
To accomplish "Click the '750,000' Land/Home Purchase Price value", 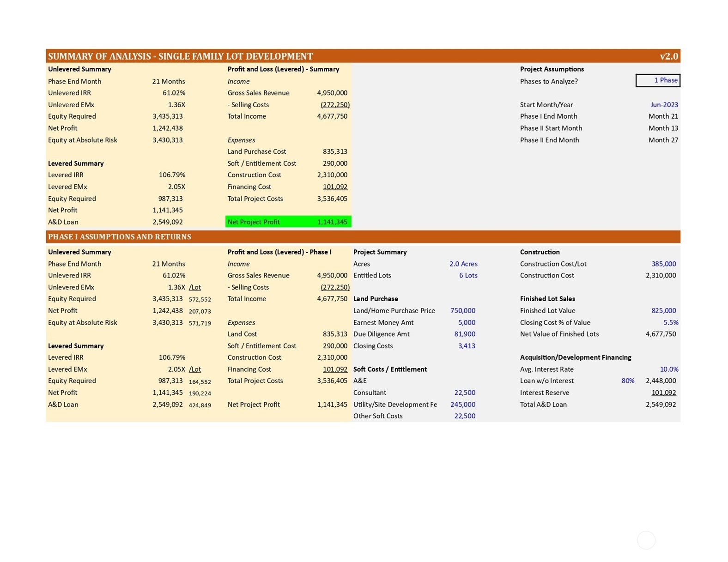I will [462, 311].
